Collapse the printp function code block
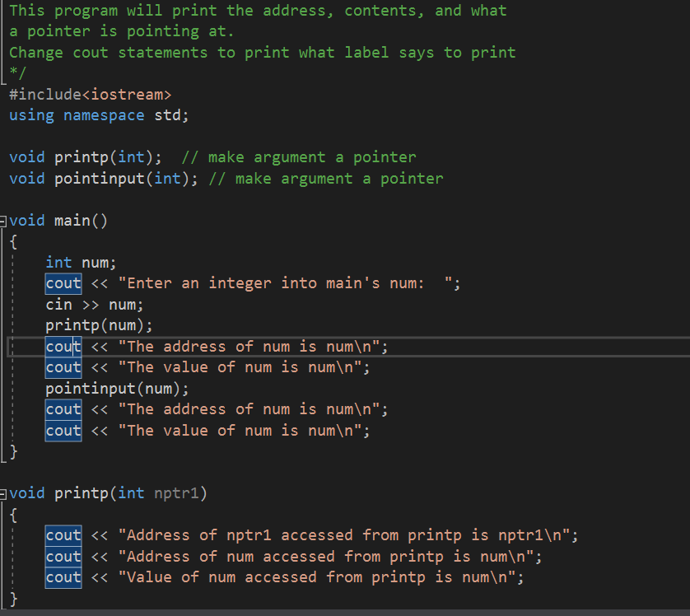This screenshot has width=690, height=616. pyautogui.click(x=6, y=492)
